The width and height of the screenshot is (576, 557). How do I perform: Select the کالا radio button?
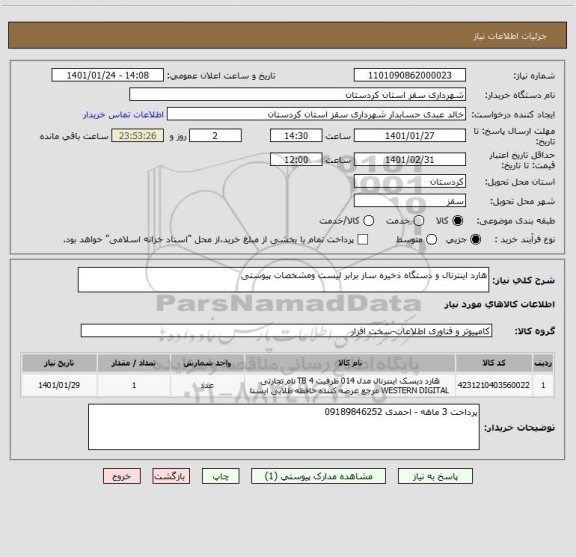458,221
